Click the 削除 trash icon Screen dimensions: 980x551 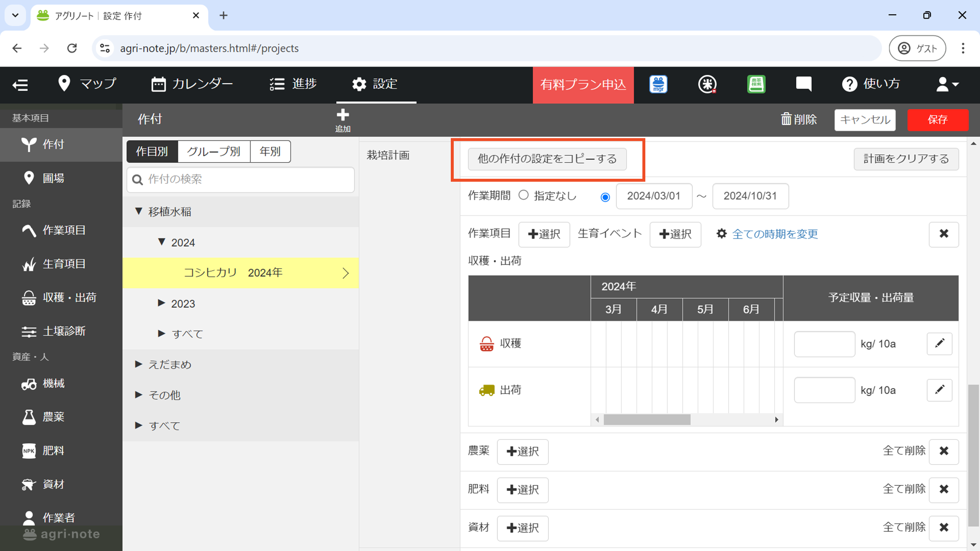click(x=786, y=120)
